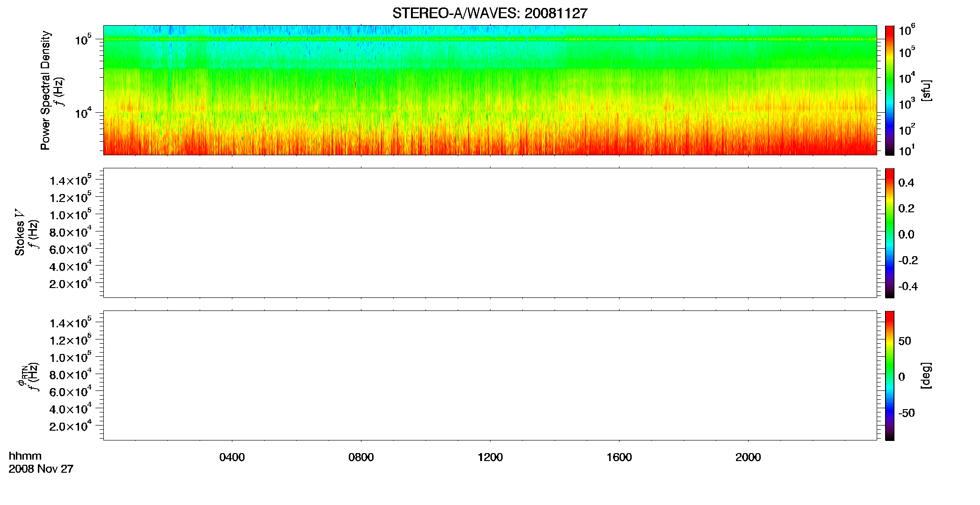The height and width of the screenshot is (505, 980).
Task: Click the 0400 time axis tick label
Action: point(232,457)
